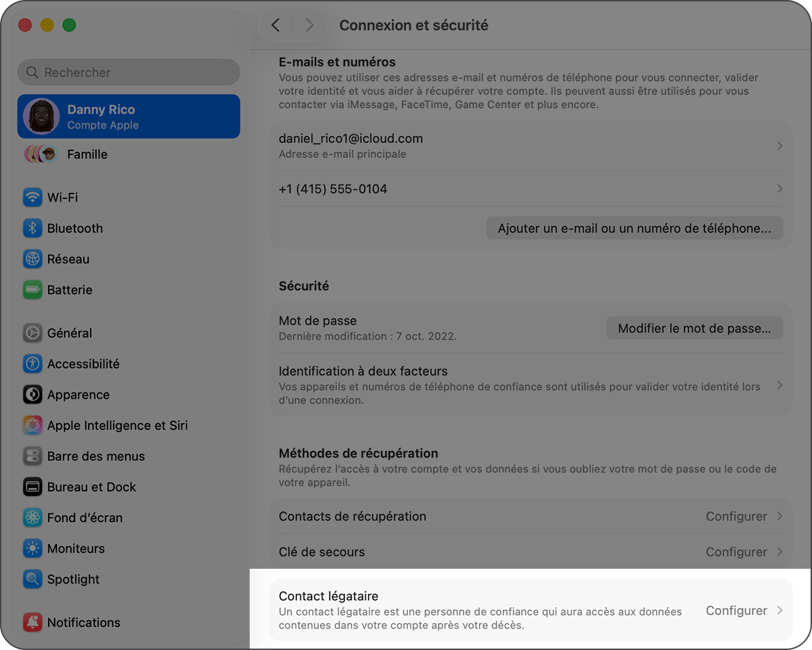Click Modifier le mot de passe button
The height and width of the screenshot is (650, 812).
tap(694, 328)
